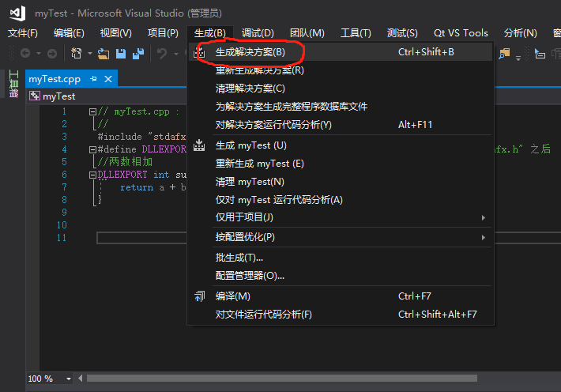The height and width of the screenshot is (392, 561).
Task: Open the 编辑(E) menu
Action: 69,33
